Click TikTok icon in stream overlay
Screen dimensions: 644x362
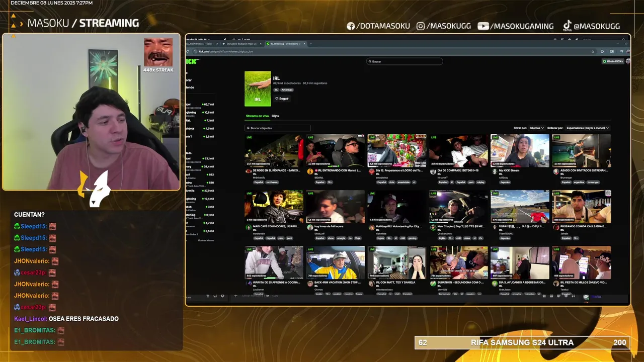click(567, 25)
